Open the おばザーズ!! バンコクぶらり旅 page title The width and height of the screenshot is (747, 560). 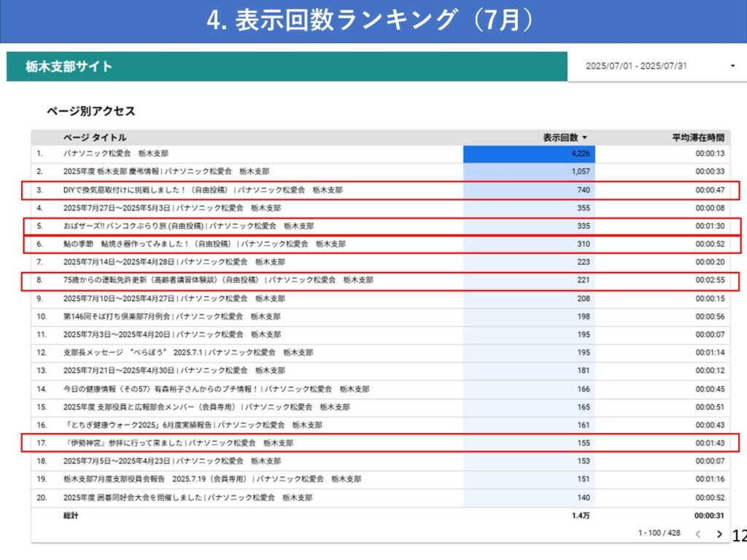click(188, 226)
